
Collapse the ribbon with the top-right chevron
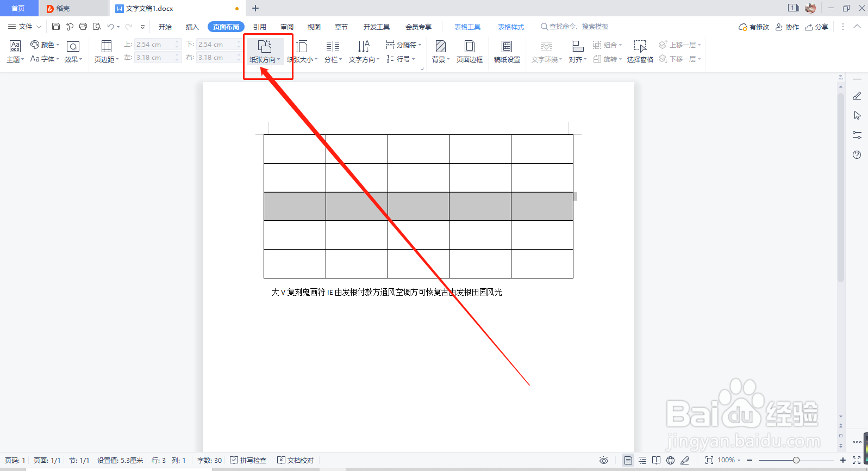857,26
